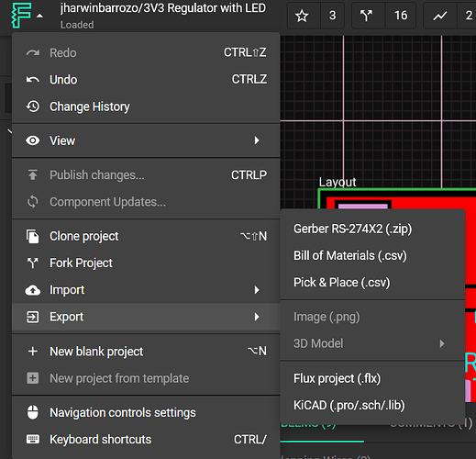Screen dimensions: 476x459
Task: Open Change History
Action: (x=146, y=106)
